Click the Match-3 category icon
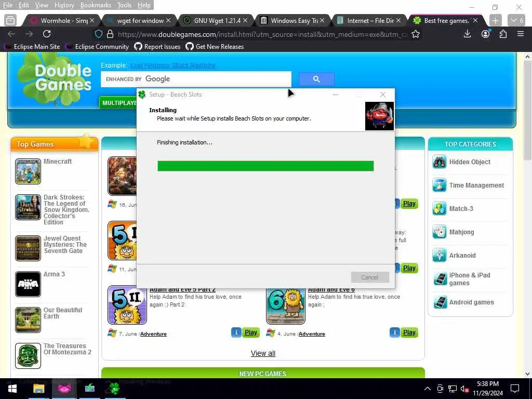Screen dimensions: 532x399 [x=440, y=209]
